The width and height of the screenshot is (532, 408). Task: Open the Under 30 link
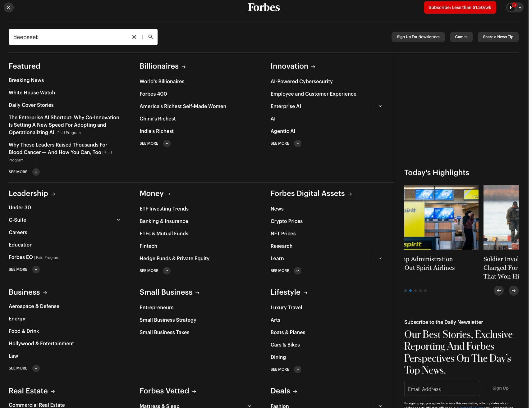(20, 207)
